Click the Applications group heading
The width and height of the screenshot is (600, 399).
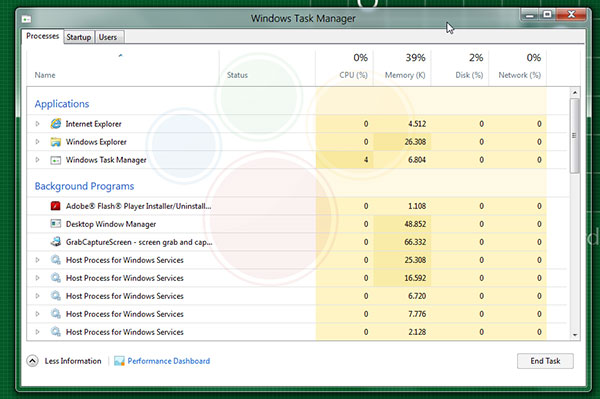click(62, 104)
